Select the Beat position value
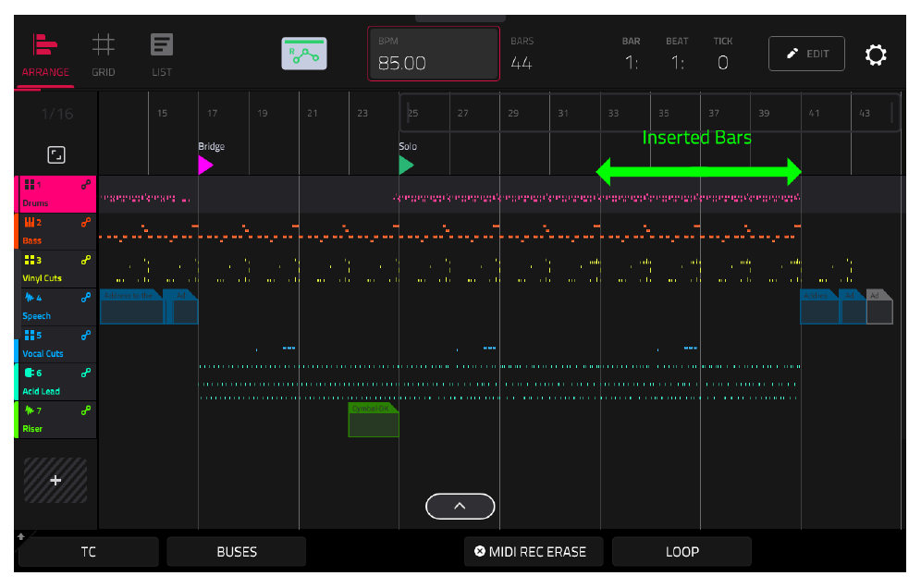The width and height of the screenshot is (921, 588). 677,63
